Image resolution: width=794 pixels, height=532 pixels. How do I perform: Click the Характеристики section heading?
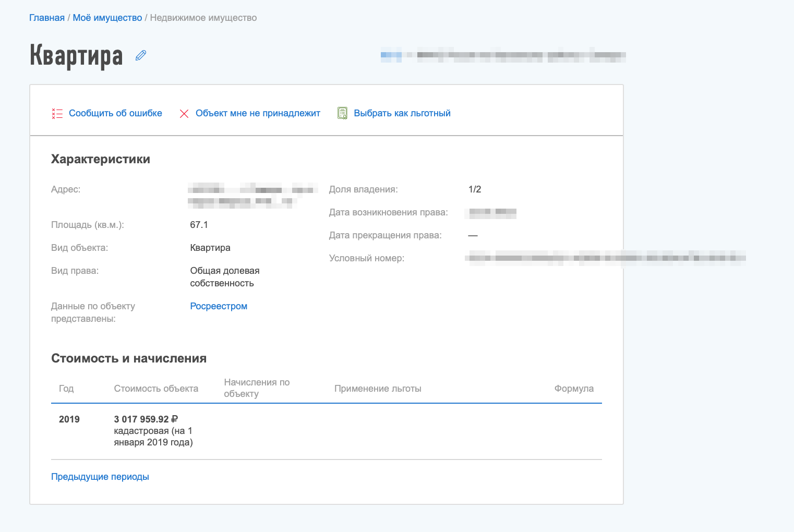[x=101, y=159]
